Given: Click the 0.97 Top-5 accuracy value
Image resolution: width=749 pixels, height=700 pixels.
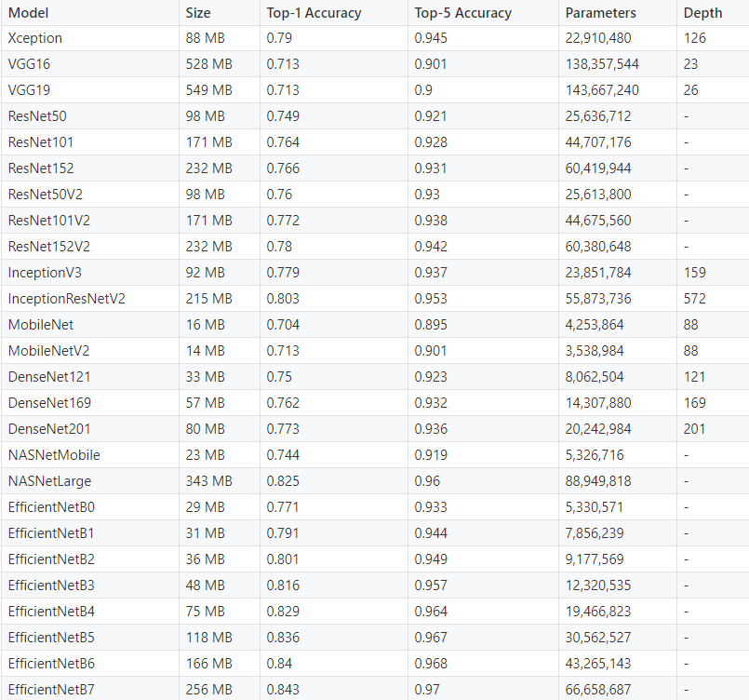Looking at the screenshot, I should coord(426,690).
